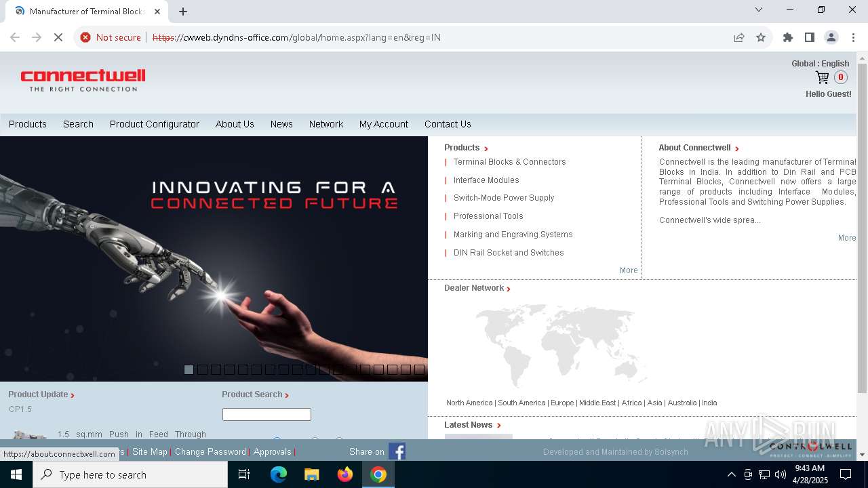Image resolution: width=868 pixels, height=488 pixels.
Task: Click the Not secure site info icon
Action: pos(111,37)
